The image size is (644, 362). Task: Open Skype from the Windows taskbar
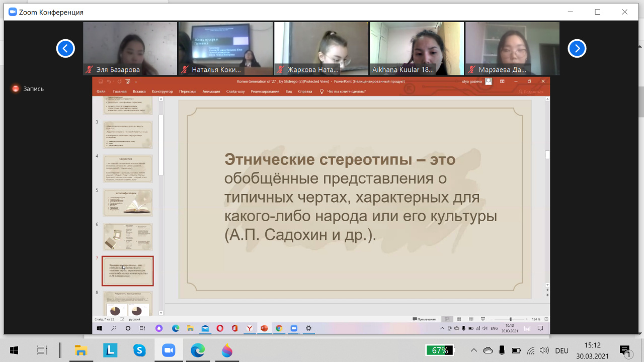click(139, 350)
